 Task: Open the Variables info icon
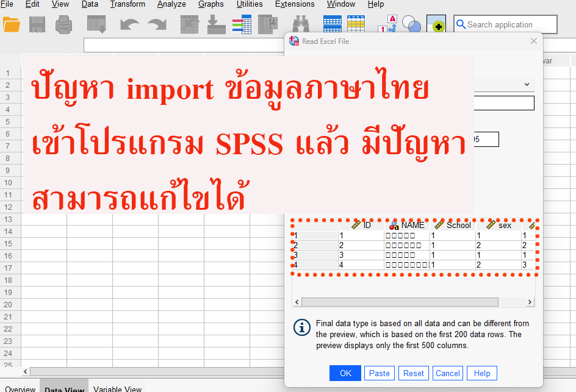point(242,24)
